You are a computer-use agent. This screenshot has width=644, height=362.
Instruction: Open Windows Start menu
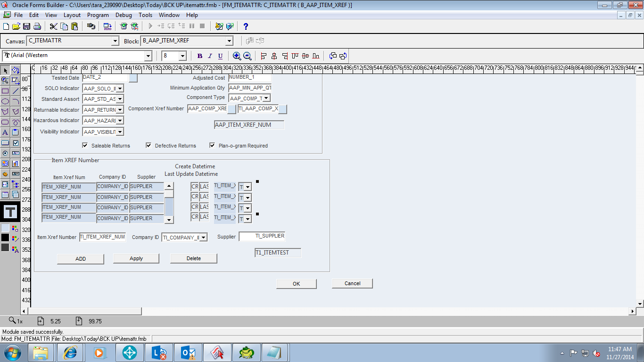(12, 353)
